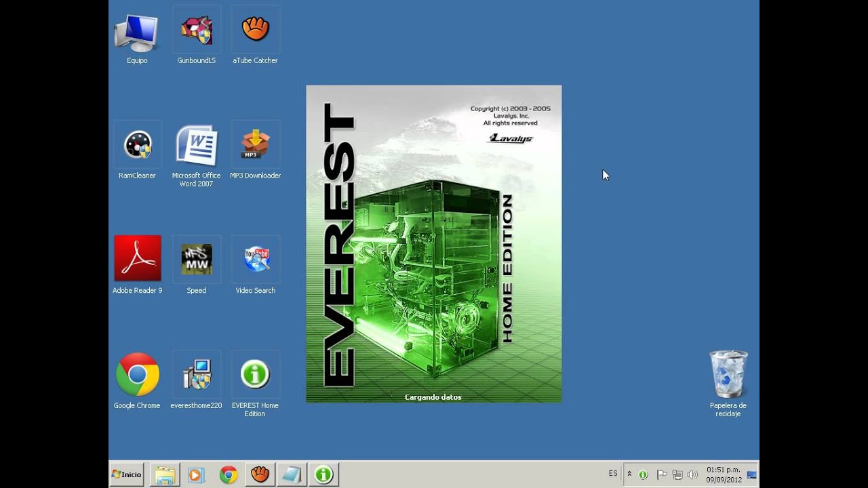
Task: Select the Papelera de reciclaje icon
Action: (728, 384)
